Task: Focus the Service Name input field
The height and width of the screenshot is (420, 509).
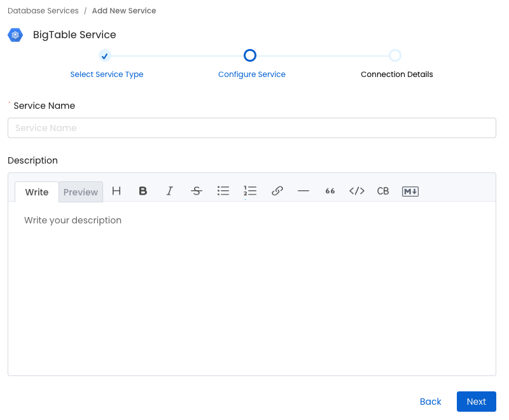Action: pos(252,128)
